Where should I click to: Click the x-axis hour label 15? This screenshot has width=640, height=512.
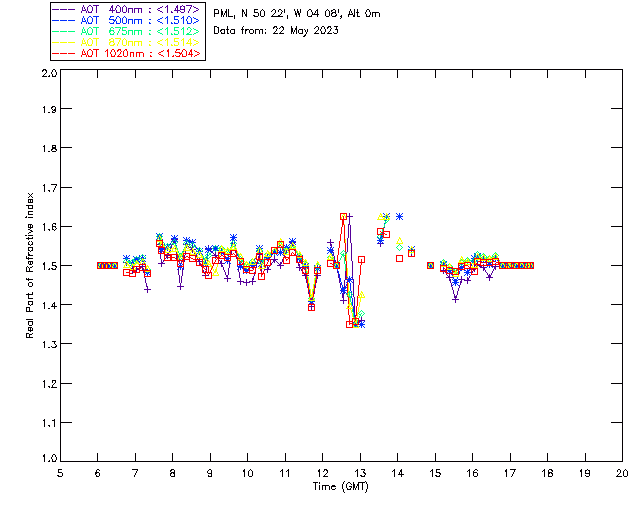(435, 474)
